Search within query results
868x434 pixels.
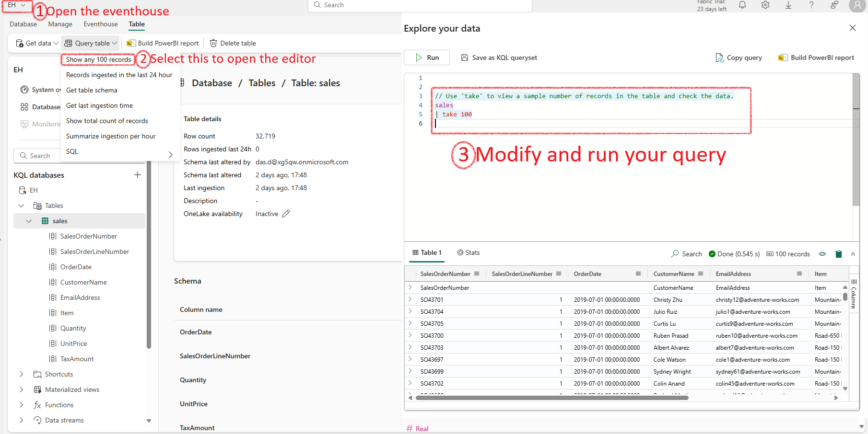686,254
